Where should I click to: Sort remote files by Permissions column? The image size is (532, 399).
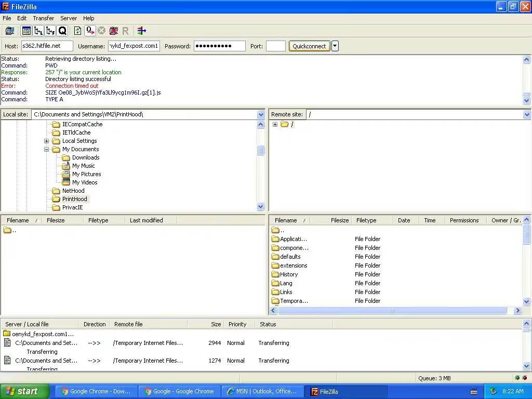465,220
